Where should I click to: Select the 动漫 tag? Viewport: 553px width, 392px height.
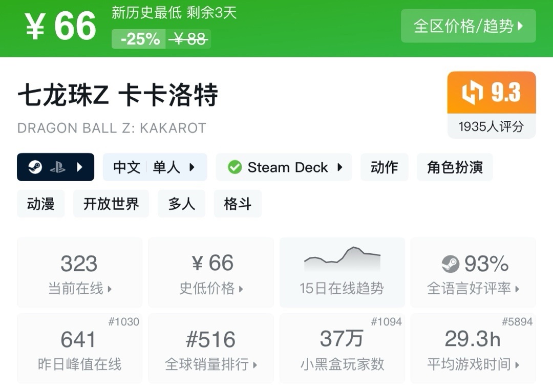(41, 204)
